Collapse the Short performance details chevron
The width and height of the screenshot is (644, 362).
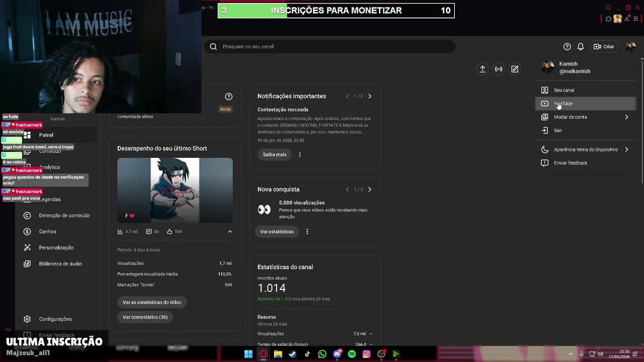(x=230, y=232)
